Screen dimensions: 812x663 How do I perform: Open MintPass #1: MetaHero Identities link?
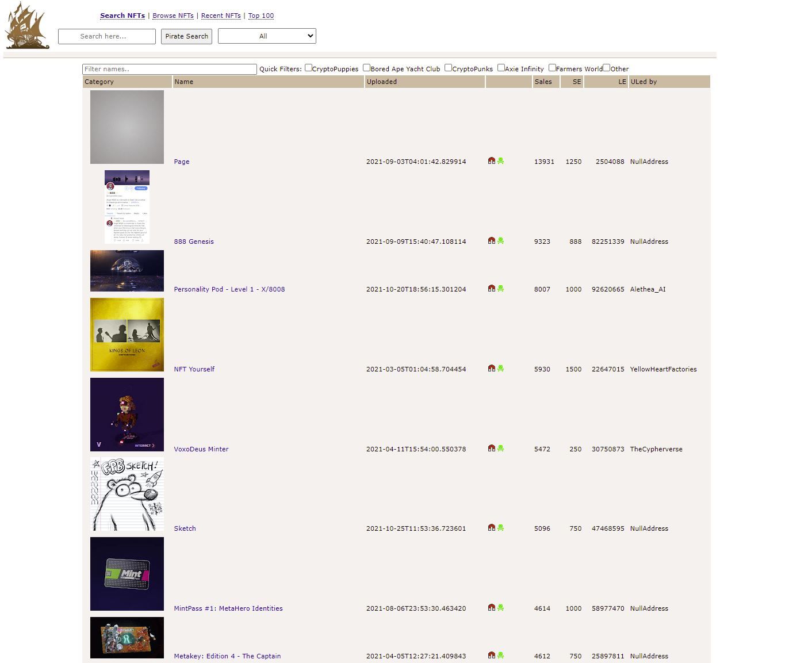click(228, 608)
